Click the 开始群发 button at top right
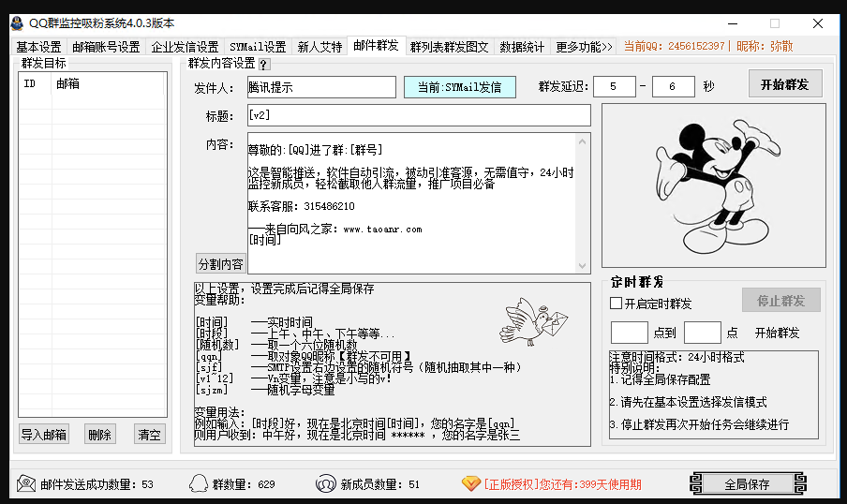 coord(785,84)
